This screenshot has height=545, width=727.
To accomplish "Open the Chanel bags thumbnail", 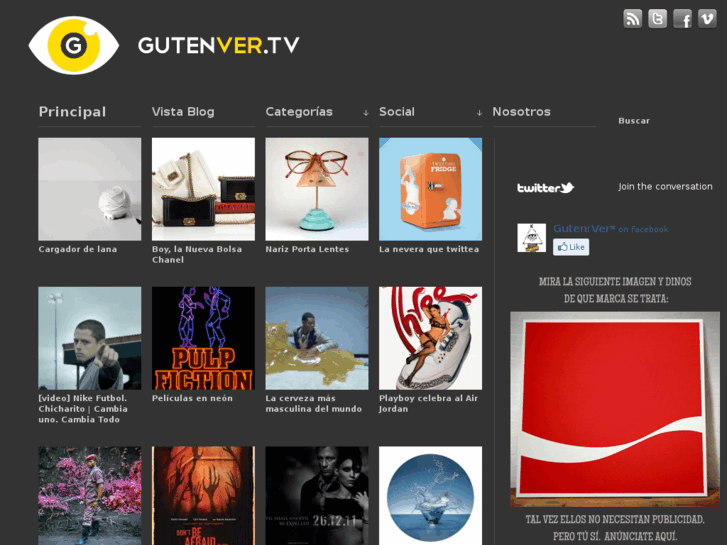I will [x=203, y=189].
